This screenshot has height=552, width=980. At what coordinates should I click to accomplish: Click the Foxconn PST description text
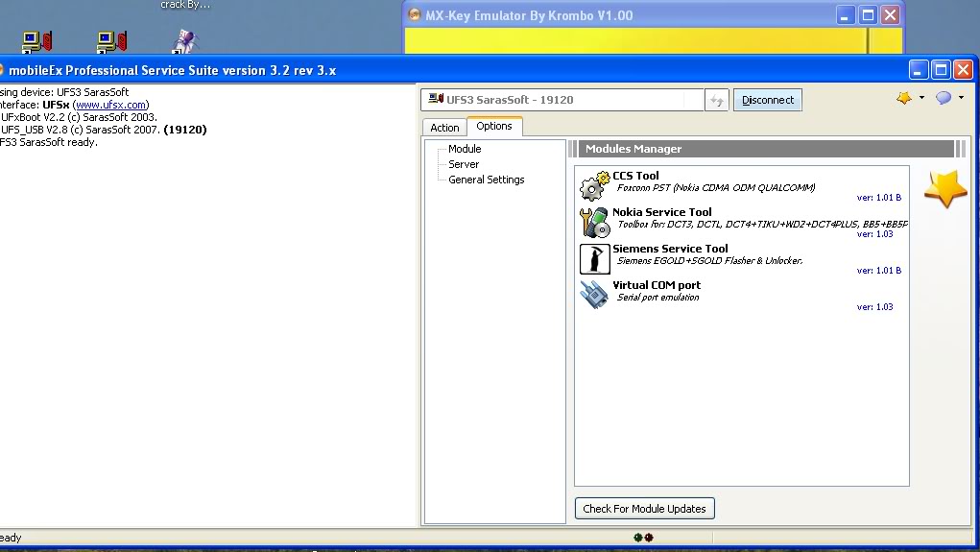(716, 187)
